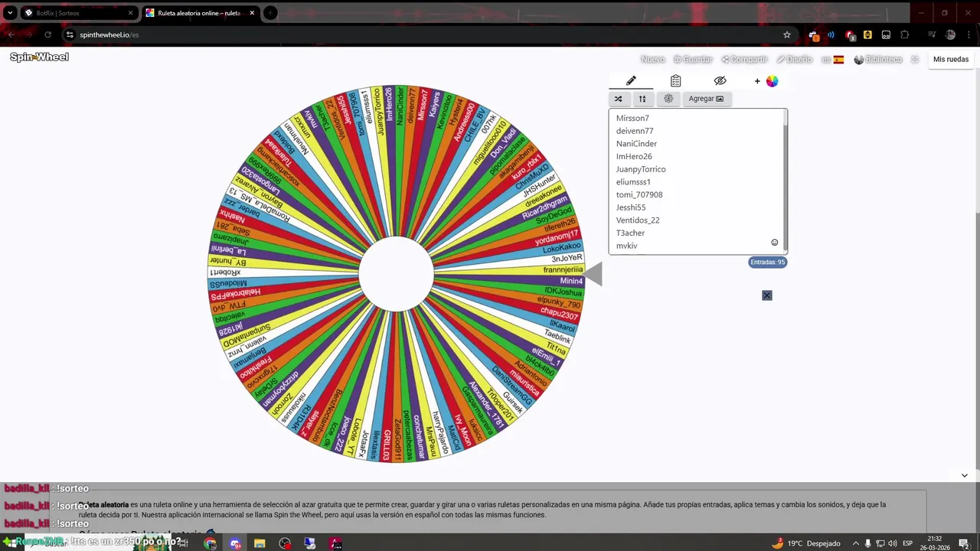Sort the entries with the sort icon

coord(642,99)
